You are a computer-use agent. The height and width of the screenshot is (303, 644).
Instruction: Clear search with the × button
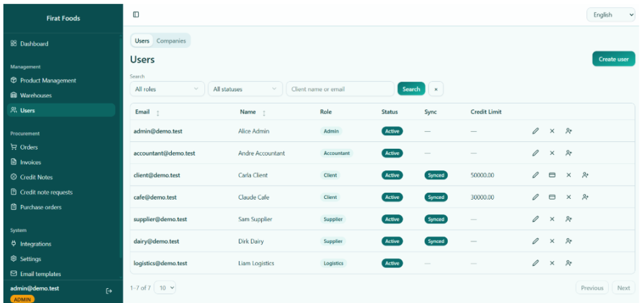click(436, 89)
